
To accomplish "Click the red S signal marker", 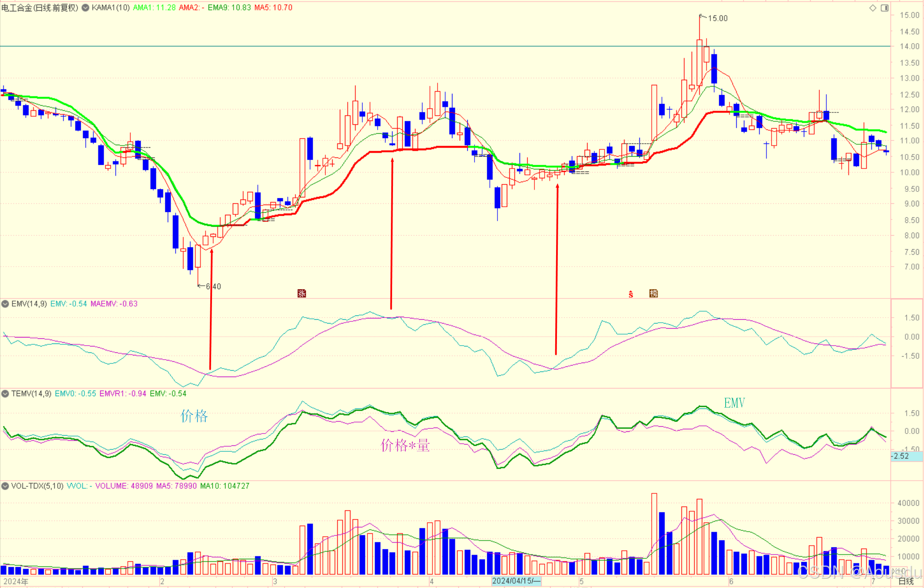I will pos(631,294).
